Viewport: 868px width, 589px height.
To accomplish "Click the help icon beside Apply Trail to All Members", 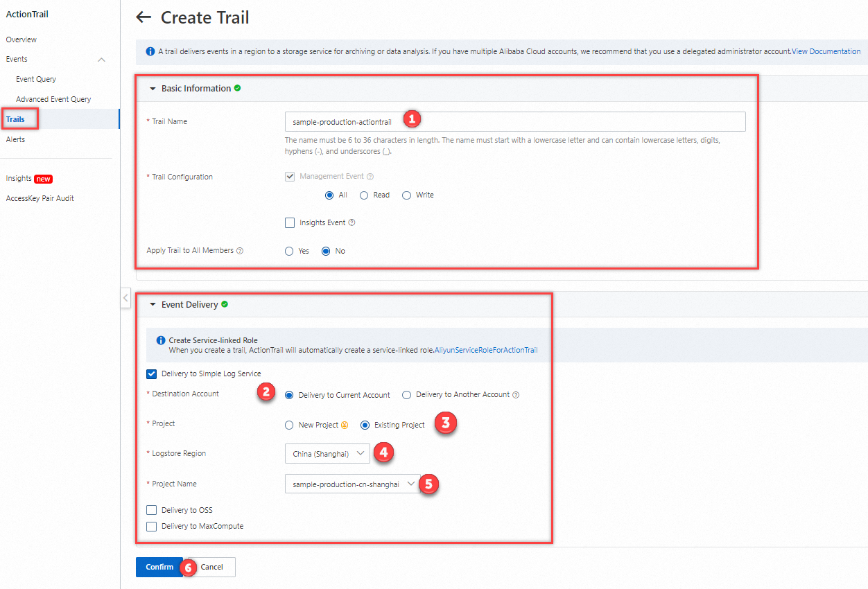I will click(x=240, y=251).
